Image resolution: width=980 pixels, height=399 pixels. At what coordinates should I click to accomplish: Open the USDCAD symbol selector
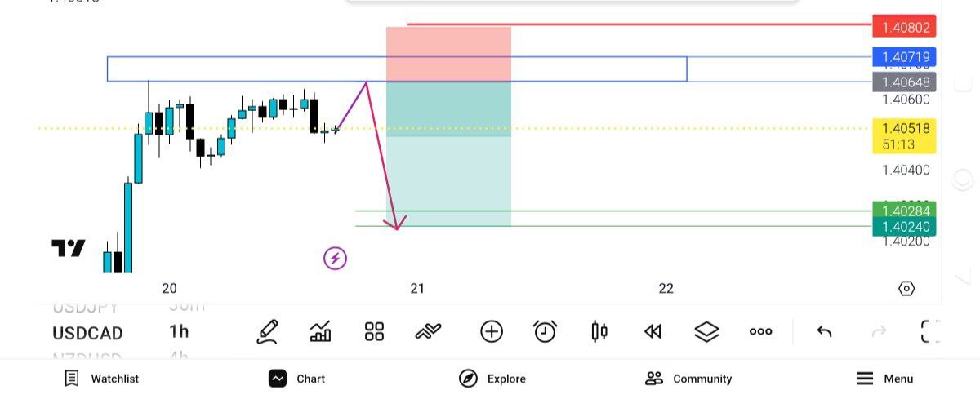pyautogui.click(x=87, y=333)
